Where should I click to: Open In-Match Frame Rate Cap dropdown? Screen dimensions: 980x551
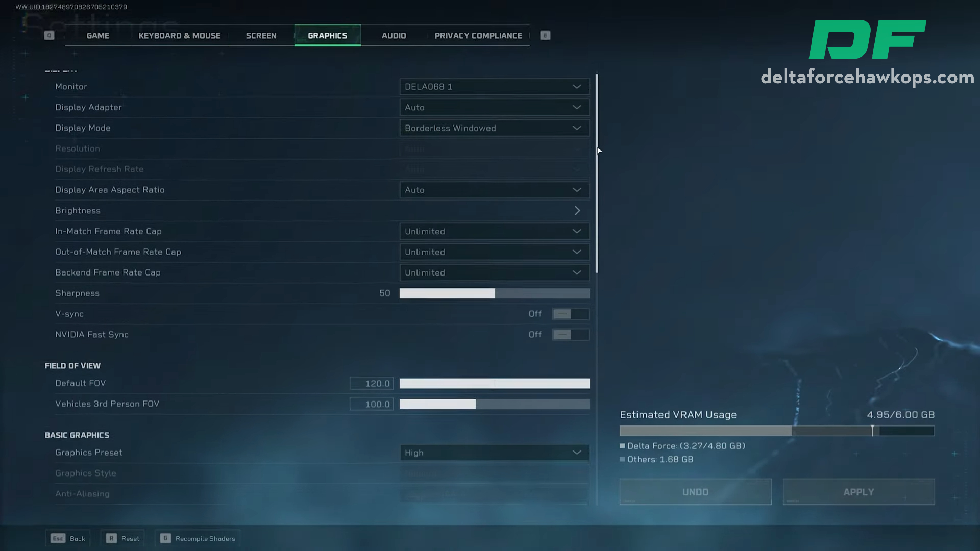(494, 231)
